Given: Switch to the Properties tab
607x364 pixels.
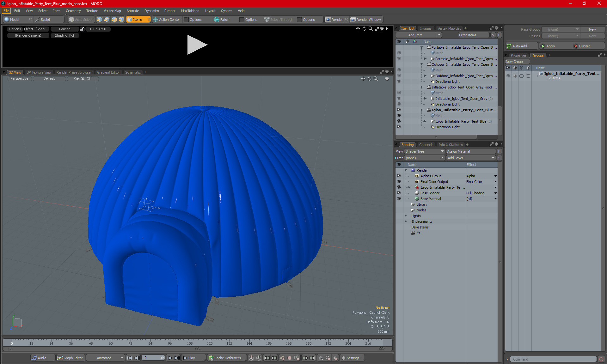Looking at the screenshot, I should click(x=518, y=55).
